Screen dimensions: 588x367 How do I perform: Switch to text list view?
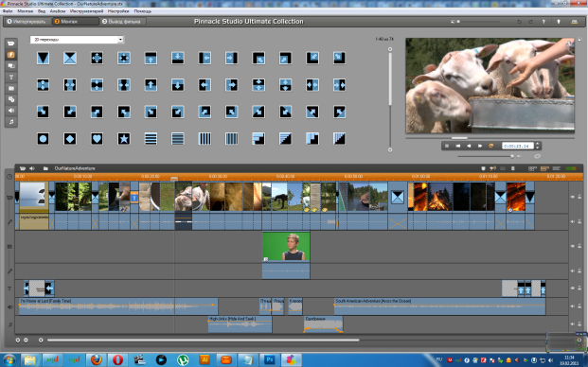tap(557, 168)
